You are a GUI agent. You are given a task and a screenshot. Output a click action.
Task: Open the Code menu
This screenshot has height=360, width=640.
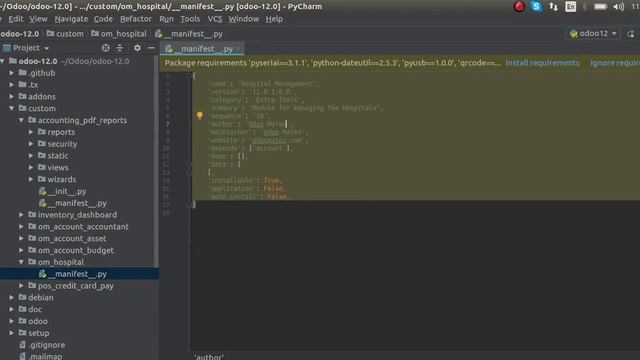[103, 19]
